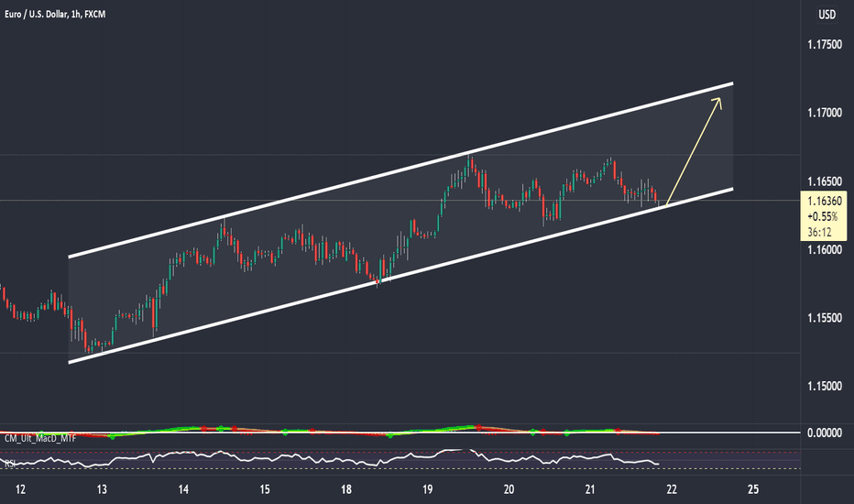The height and width of the screenshot is (504, 854).
Task: Click date 15 on time axis
Action: (265, 489)
